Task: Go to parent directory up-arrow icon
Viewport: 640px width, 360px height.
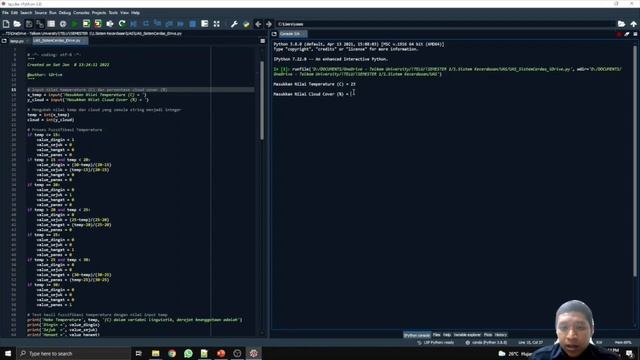Action: tap(633, 24)
